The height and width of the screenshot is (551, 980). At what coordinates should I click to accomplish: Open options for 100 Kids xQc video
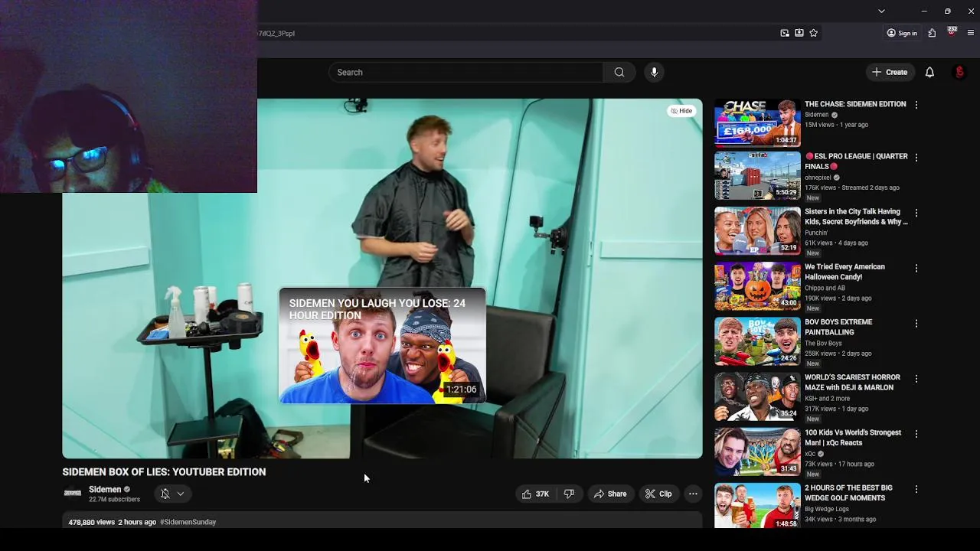tap(916, 434)
